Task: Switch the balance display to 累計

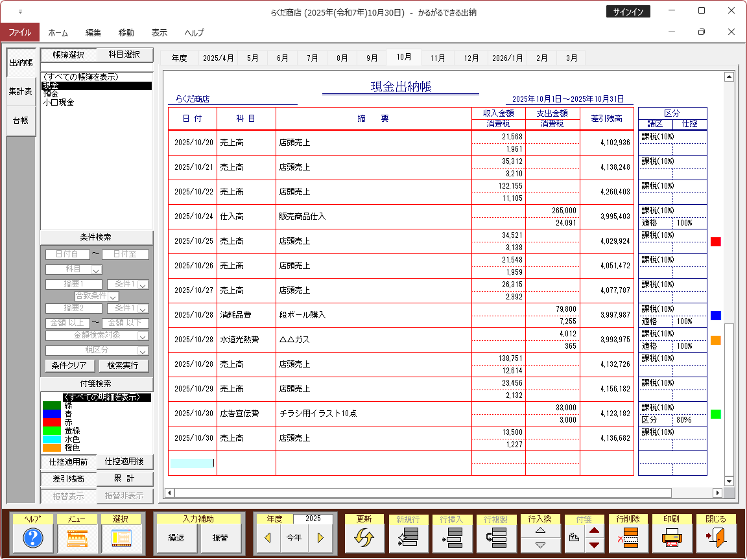Action: pyautogui.click(x=125, y=479)
